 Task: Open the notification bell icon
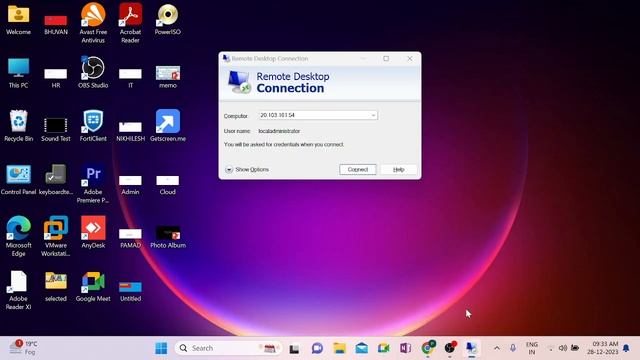pos(627,348)
